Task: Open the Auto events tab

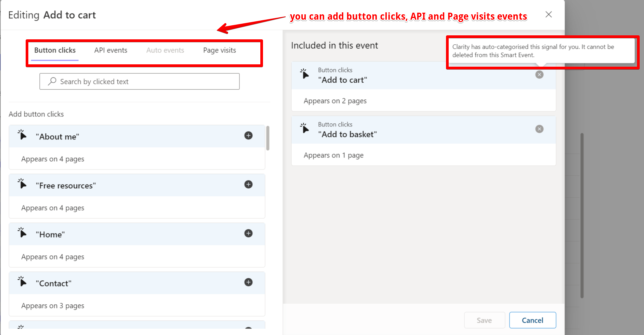Action: [165, 50]
